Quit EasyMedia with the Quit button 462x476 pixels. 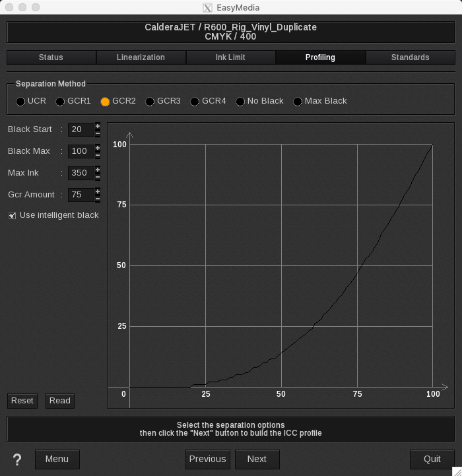[432, 459]
